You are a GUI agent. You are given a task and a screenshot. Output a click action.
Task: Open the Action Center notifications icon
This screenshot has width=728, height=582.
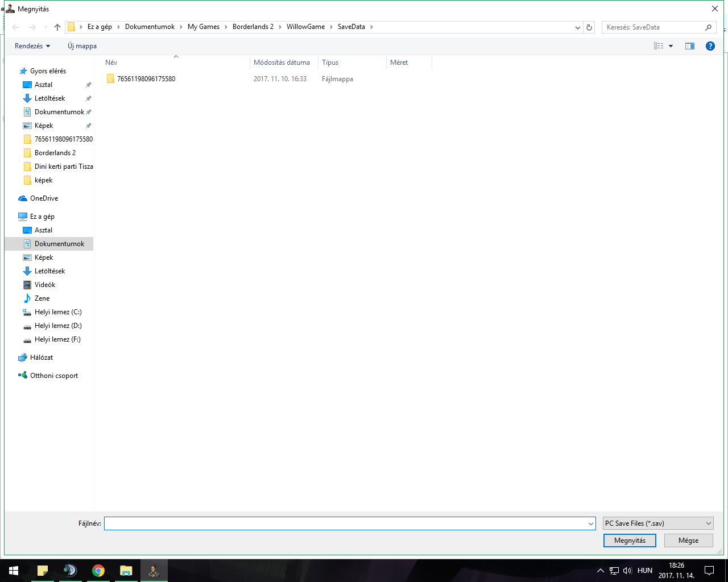(709, 571)
